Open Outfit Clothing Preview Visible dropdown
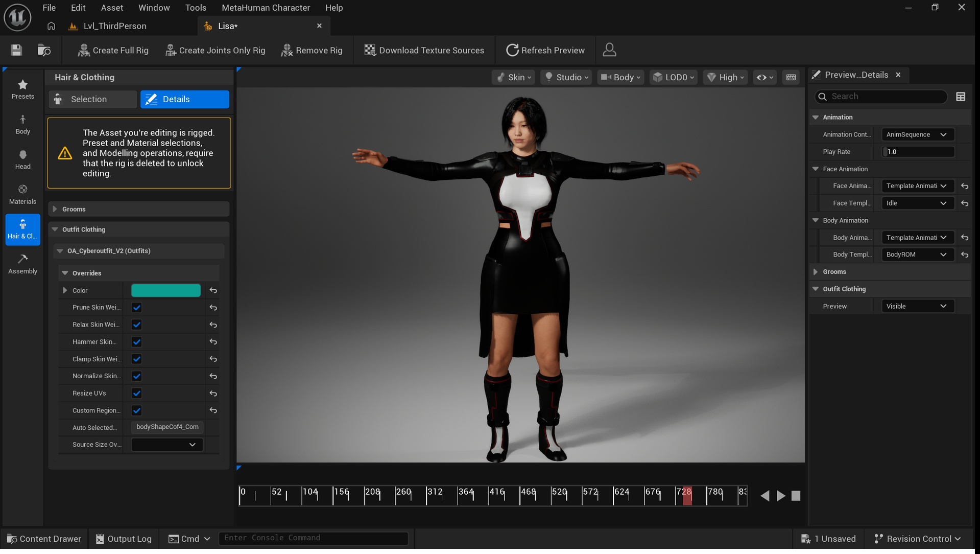 (x=918, y=306)
